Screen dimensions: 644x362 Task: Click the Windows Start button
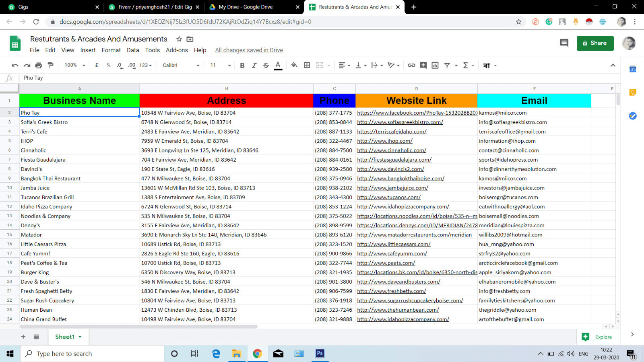(10, 354)
